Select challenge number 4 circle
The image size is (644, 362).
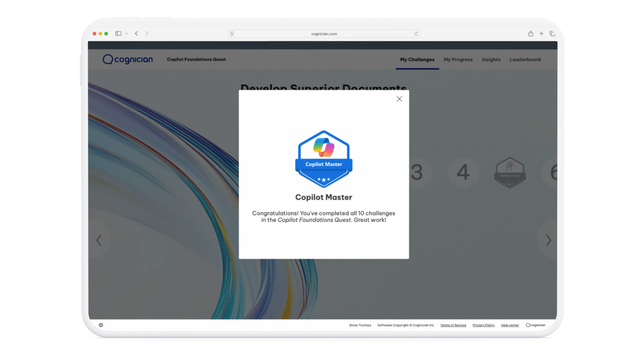[463, 172]
